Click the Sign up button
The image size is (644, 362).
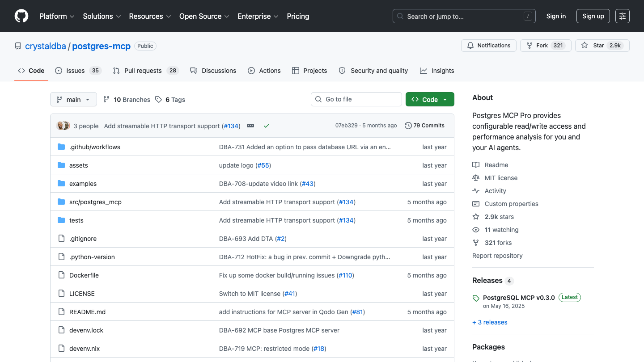pyautogui.click(x=593, y=16)
